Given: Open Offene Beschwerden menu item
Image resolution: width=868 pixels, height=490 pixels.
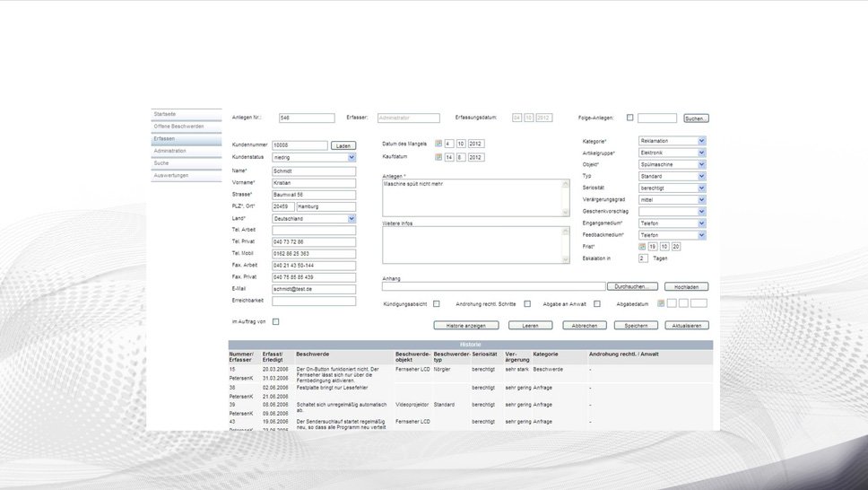Looking at the screenshot, I should [186, 127].
